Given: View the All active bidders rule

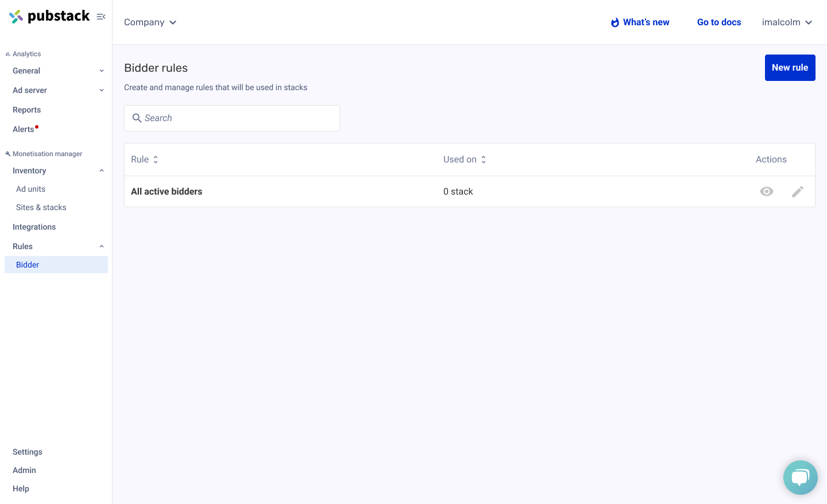Looking at the screenshot, I should point(766,192).
